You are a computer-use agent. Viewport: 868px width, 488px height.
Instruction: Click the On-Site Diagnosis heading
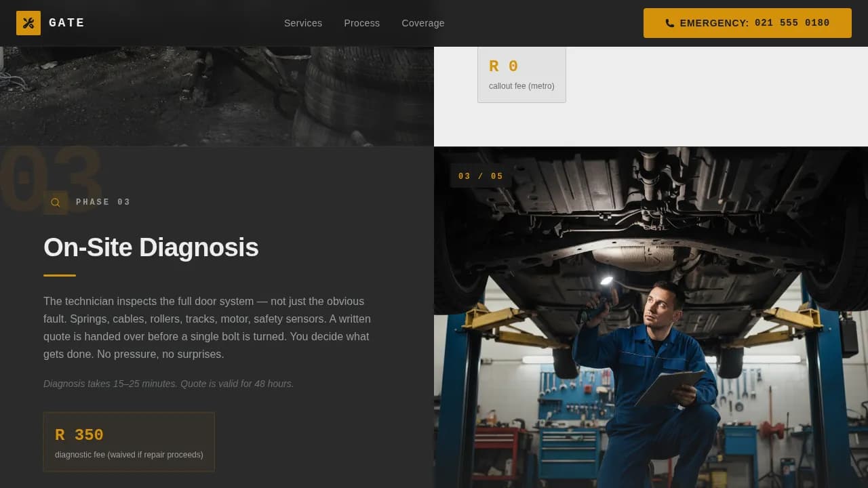pyautogui.click(x=151, y=247)
